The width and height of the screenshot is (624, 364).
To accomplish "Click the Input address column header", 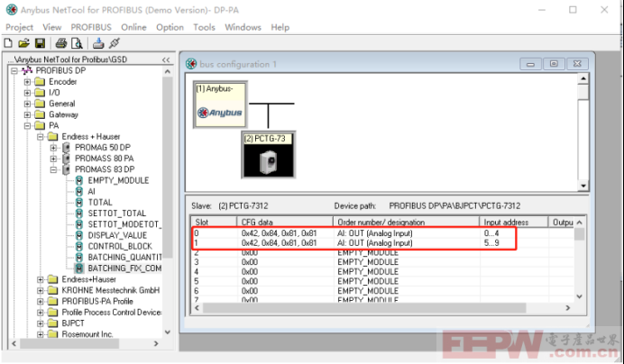I will (514, 222).
